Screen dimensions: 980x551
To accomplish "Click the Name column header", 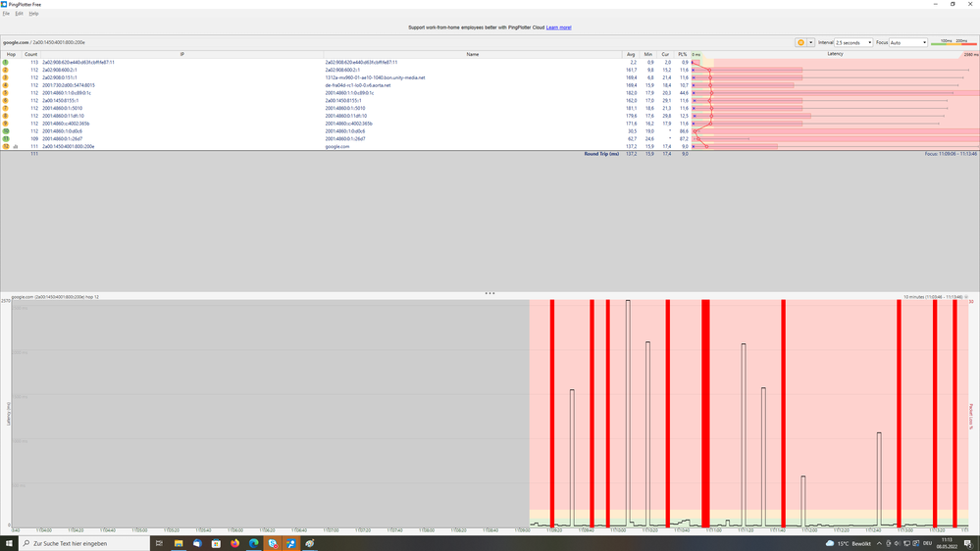I will click(x=473, y=54).
